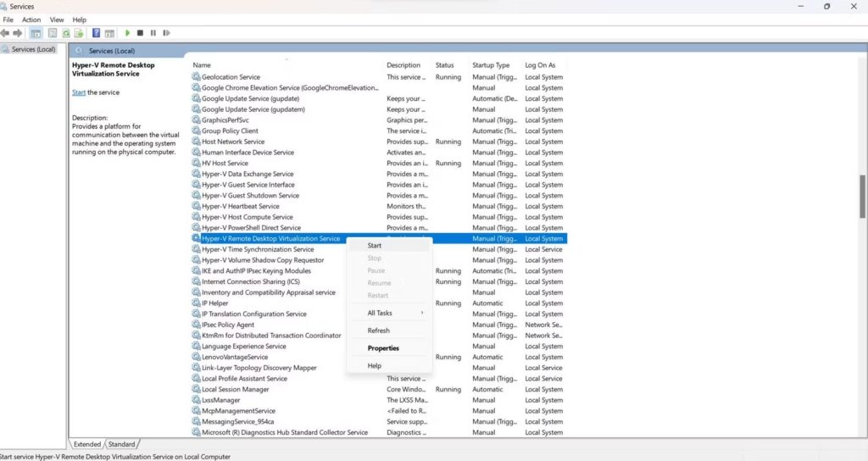Select Services (Local) in the left tree

(x=34, y=49)
